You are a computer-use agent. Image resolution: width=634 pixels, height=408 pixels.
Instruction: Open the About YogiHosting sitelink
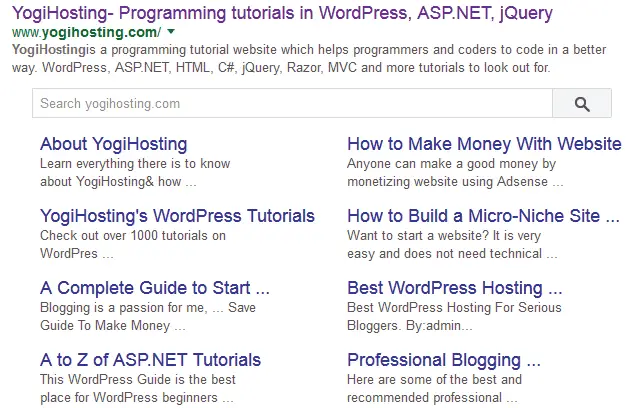coord(114,144)
